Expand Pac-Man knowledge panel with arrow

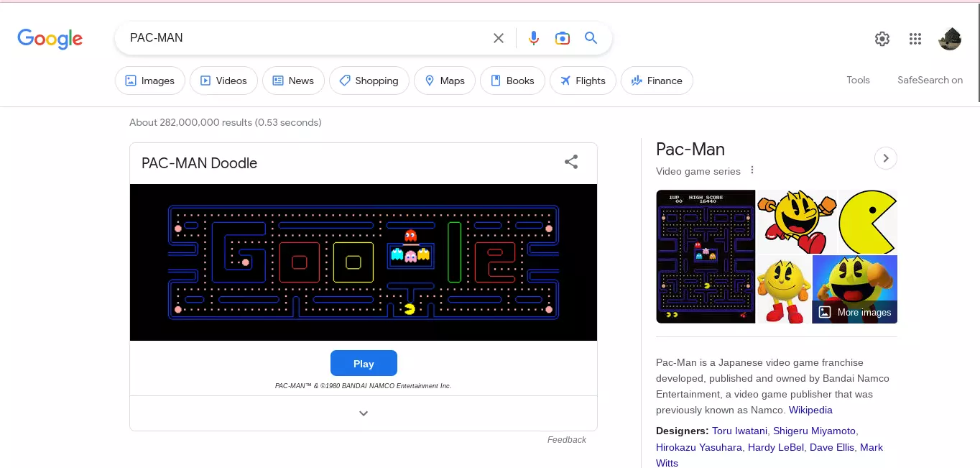pos(885,158)
